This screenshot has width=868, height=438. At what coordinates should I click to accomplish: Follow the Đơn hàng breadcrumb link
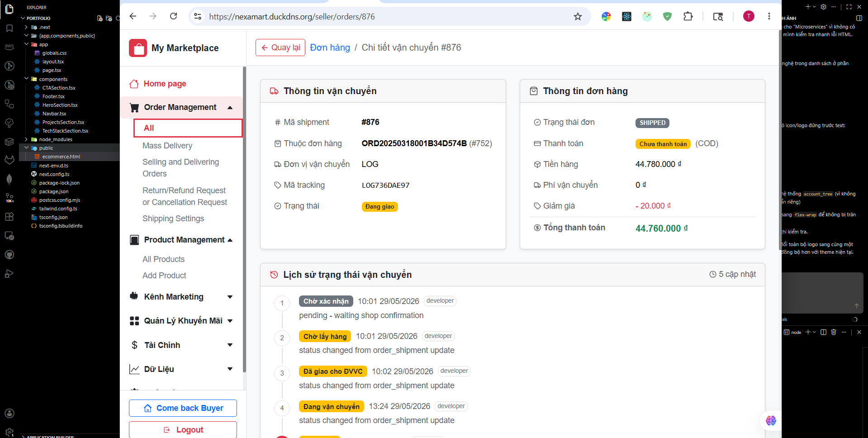point(330,48)
